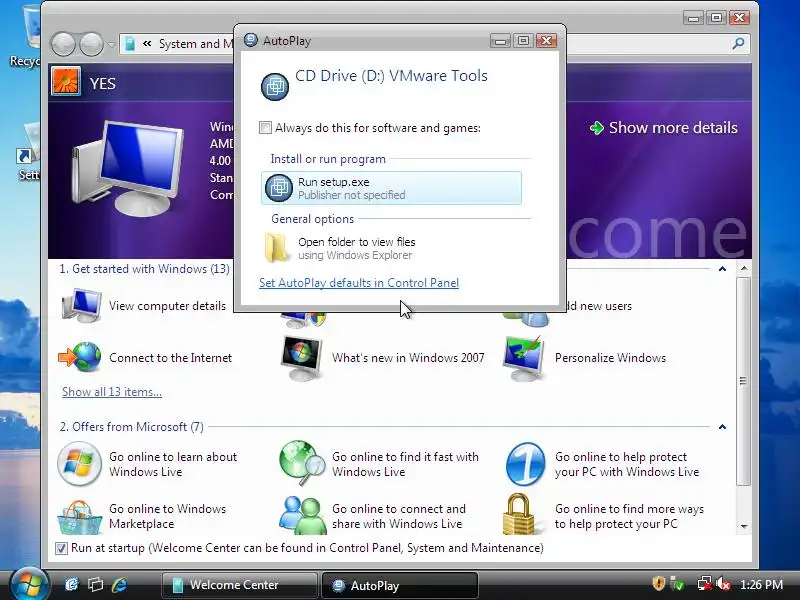Click the CD Drive VMware Tools icon
The image size is (800, 600).
tap(275, 86)
